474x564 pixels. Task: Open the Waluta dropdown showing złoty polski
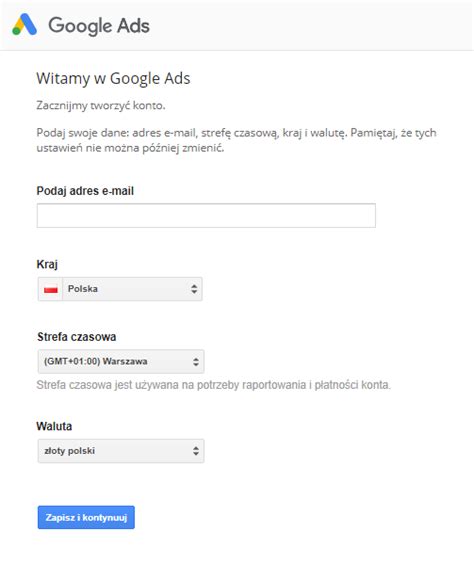(x=121, y=451)
